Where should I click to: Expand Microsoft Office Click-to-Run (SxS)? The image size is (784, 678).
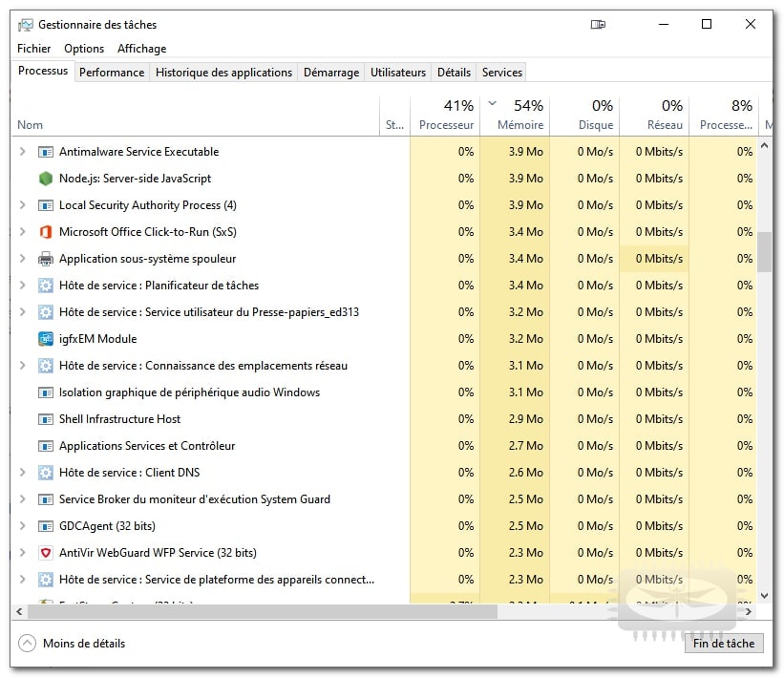point(22,232)
